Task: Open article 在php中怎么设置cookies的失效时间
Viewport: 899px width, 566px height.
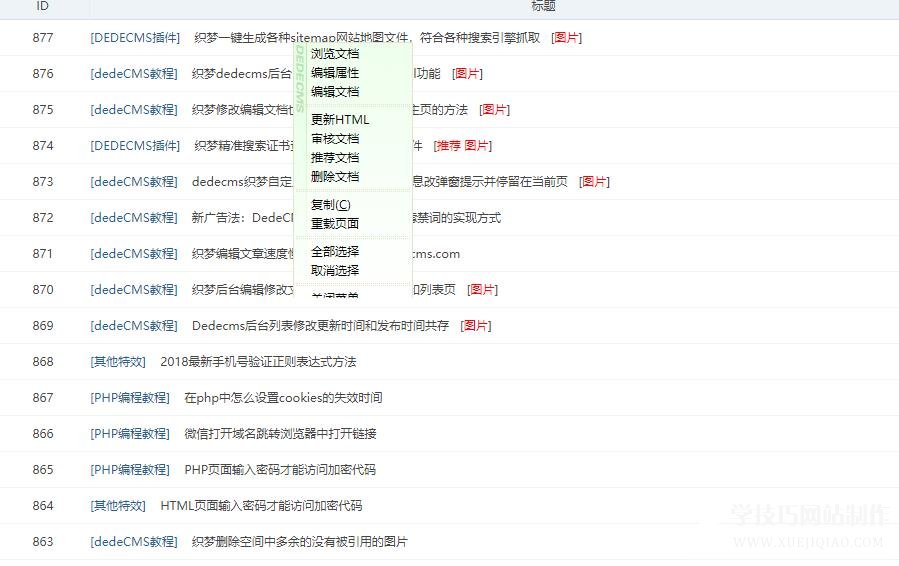Action: (x=283, y=398)
